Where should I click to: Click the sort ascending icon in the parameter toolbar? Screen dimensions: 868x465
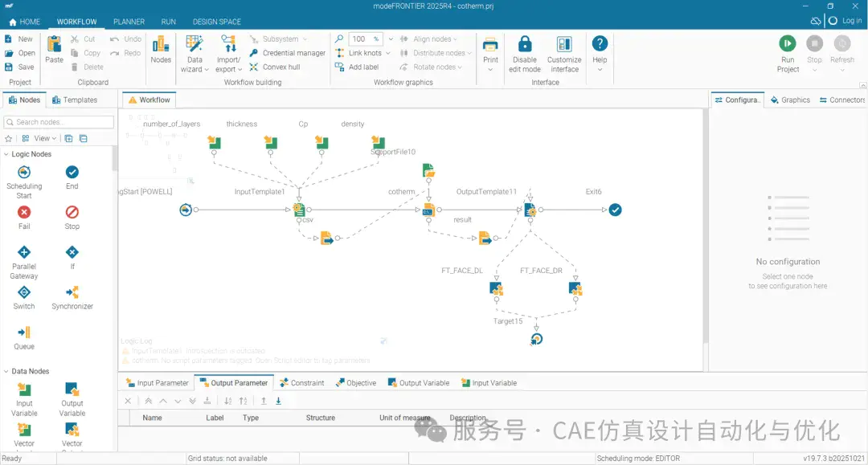coord(228,401)
